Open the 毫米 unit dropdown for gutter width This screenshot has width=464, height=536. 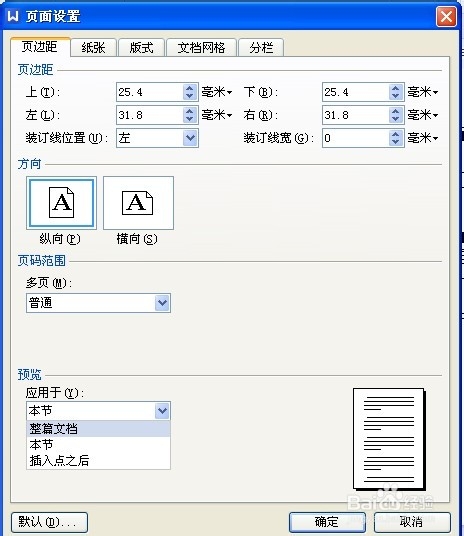point(423,138)
